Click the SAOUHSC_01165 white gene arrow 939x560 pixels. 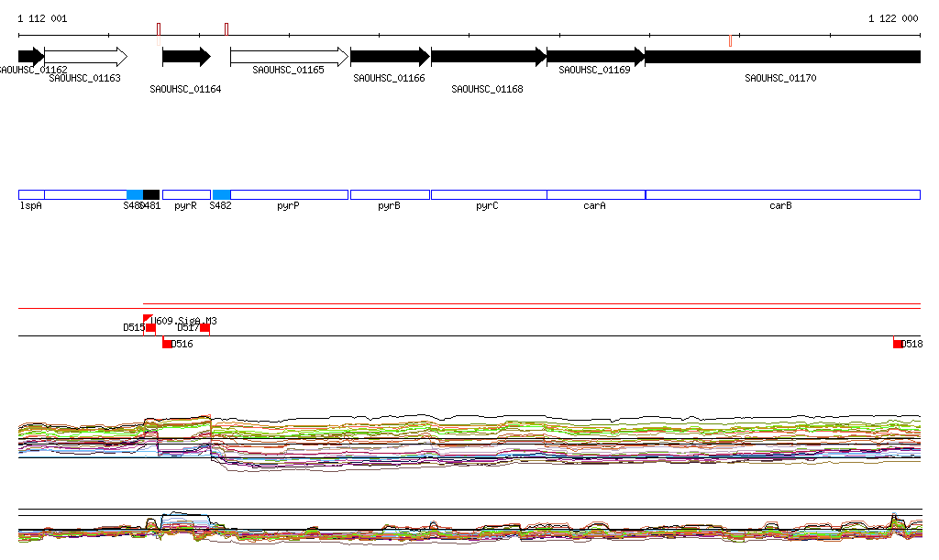(289, 57)
